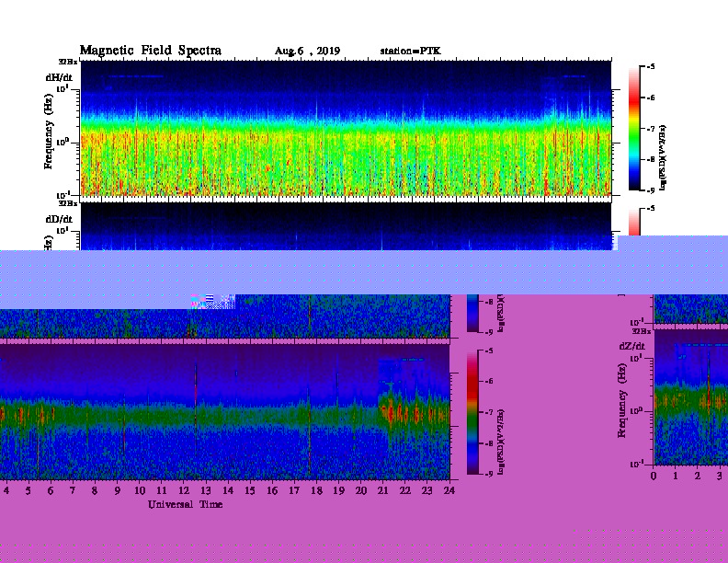Click hour 10 on the time axis
Viewport: 728px width, 563px height.
140,490
